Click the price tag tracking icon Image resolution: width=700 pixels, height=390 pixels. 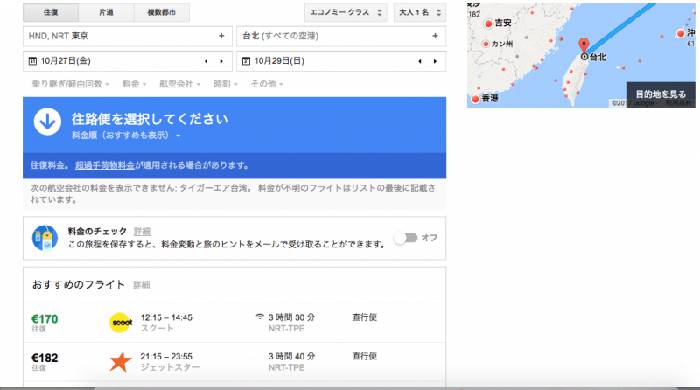45,237
